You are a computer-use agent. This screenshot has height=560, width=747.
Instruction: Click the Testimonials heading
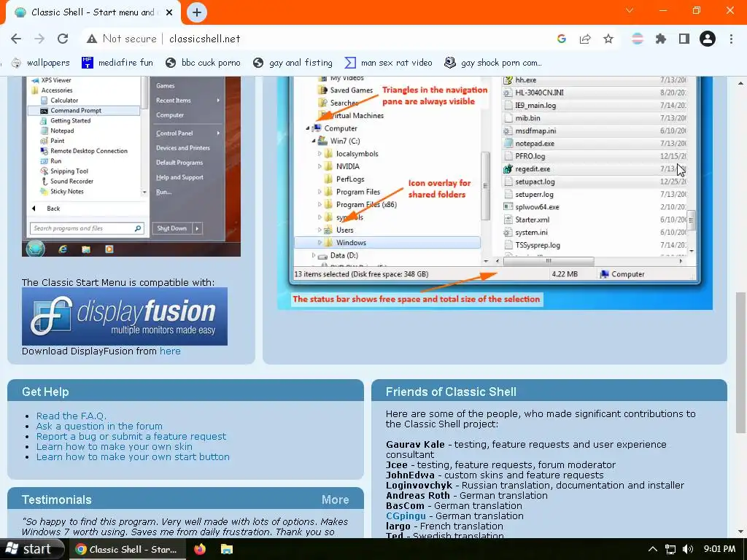[57, 499]
